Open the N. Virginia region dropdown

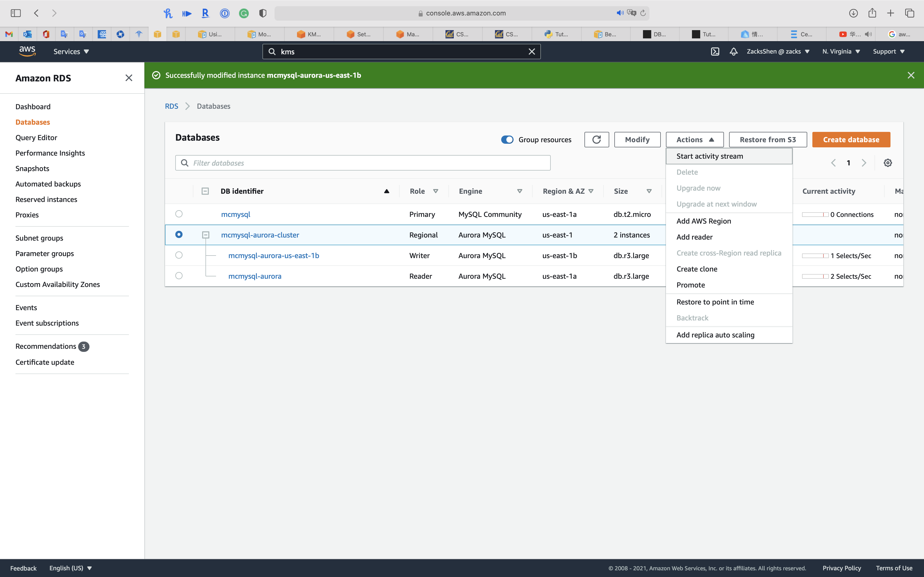[841, 52]
